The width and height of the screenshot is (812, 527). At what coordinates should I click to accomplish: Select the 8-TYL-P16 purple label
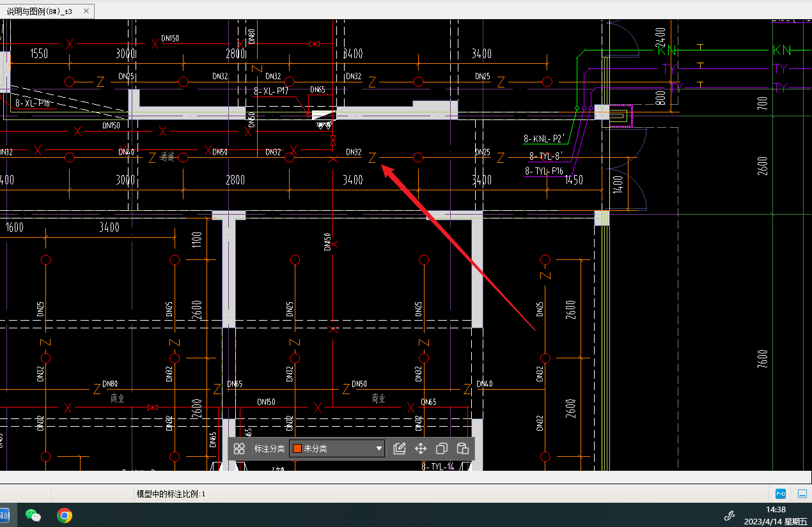[x=544, y=171]
